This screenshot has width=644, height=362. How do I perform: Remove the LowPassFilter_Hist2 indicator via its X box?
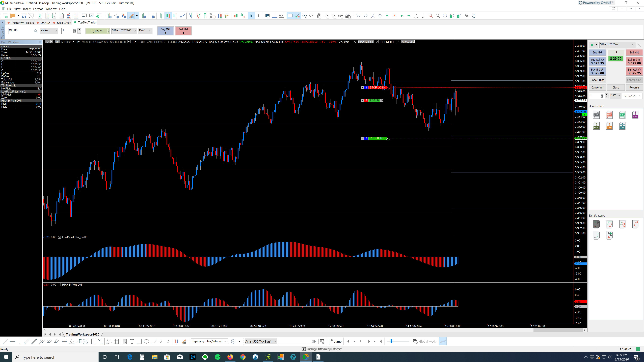(x=59, y=237)
